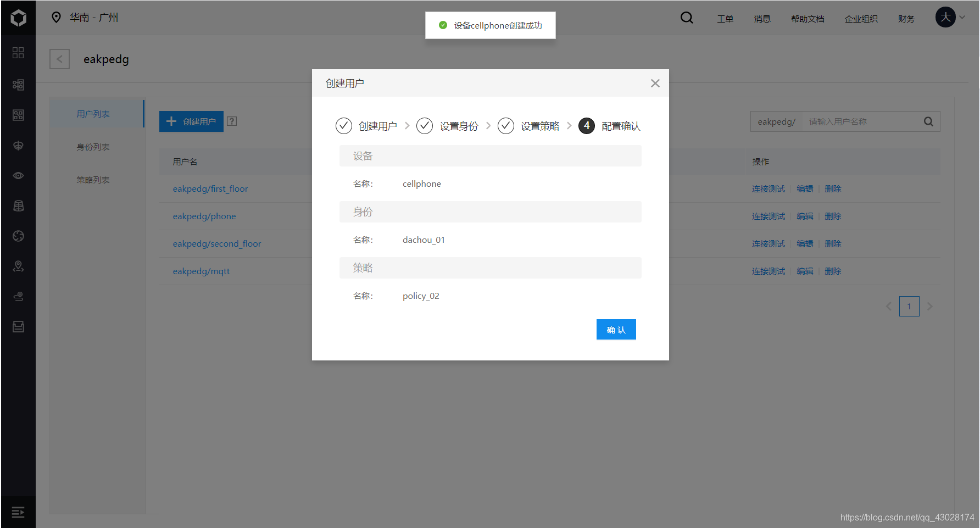Open the 帮助文档 menu
Screen dimensions: 980x528
tap(808, 19)
